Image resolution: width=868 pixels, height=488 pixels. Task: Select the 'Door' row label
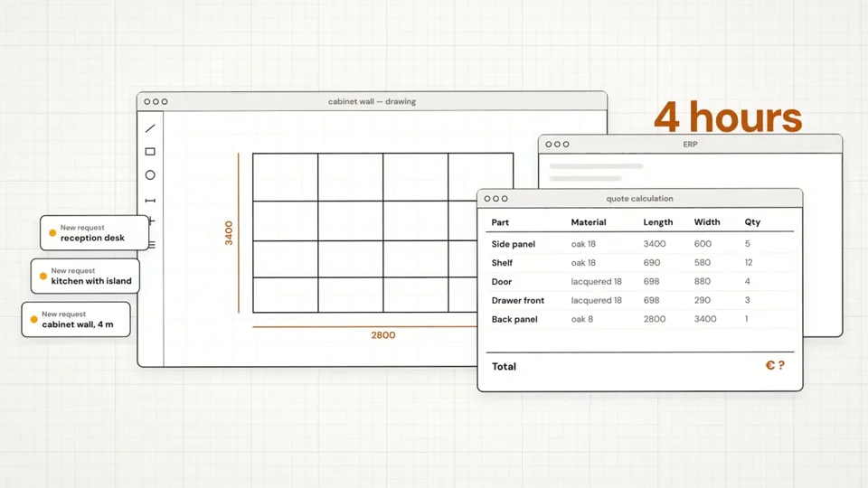click(502, 282)
